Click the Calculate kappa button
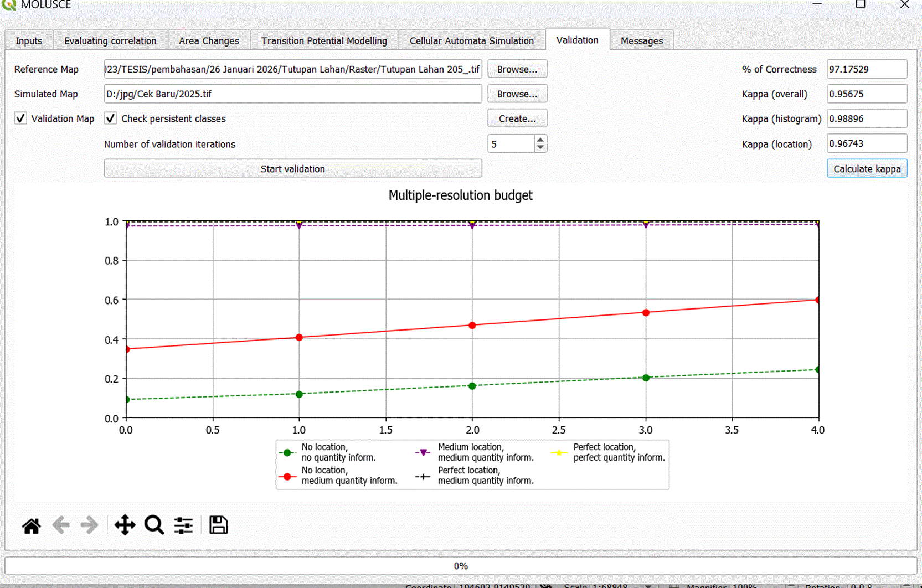 pyautogui.click(x=867, y=168)
